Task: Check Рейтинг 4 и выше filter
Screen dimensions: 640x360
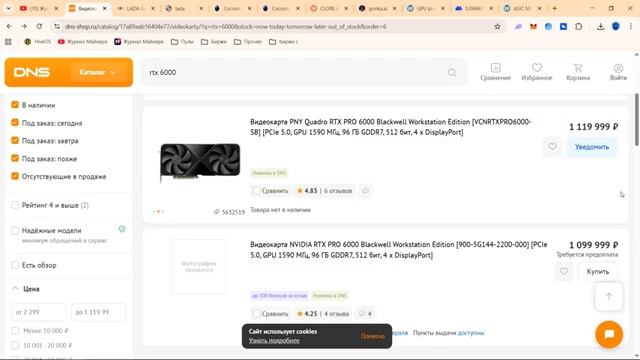Action: coord(15,205)
